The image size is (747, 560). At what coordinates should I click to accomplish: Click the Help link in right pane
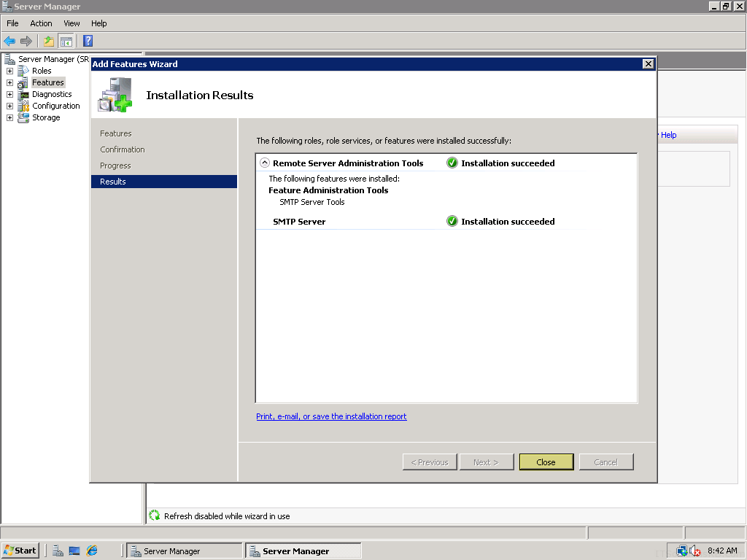(x=668, y=135)
